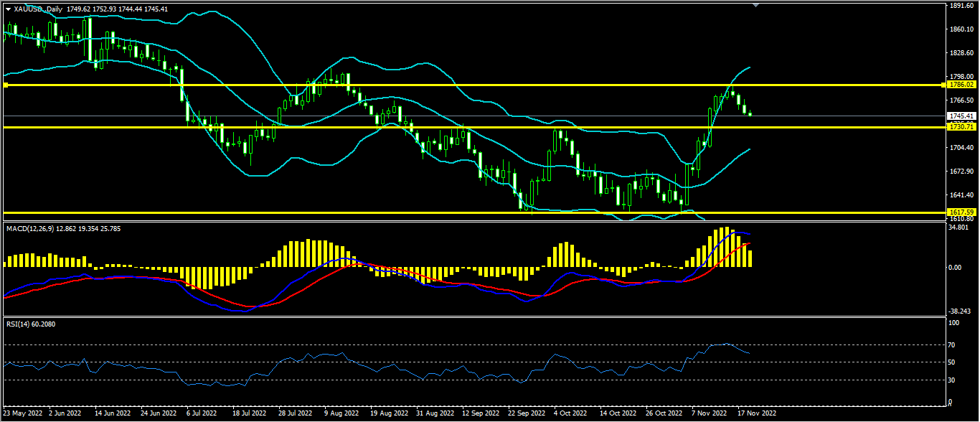980x422 pixels.
Task: Select the 1730.71 yellow price label
Action: click(961, 127)
